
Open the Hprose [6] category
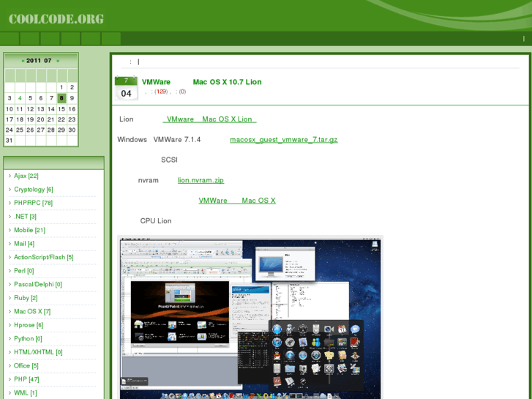[29, 325]
